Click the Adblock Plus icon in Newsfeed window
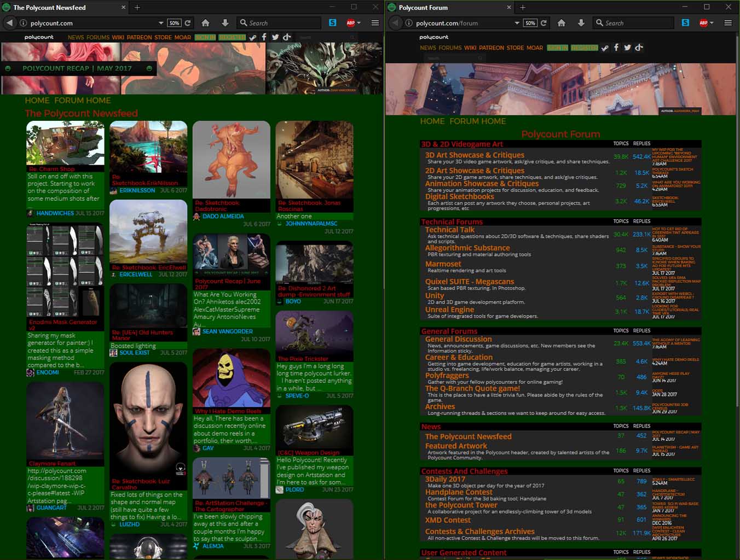Viewport: 740px width, 560px height. click(x=351, y=23)
